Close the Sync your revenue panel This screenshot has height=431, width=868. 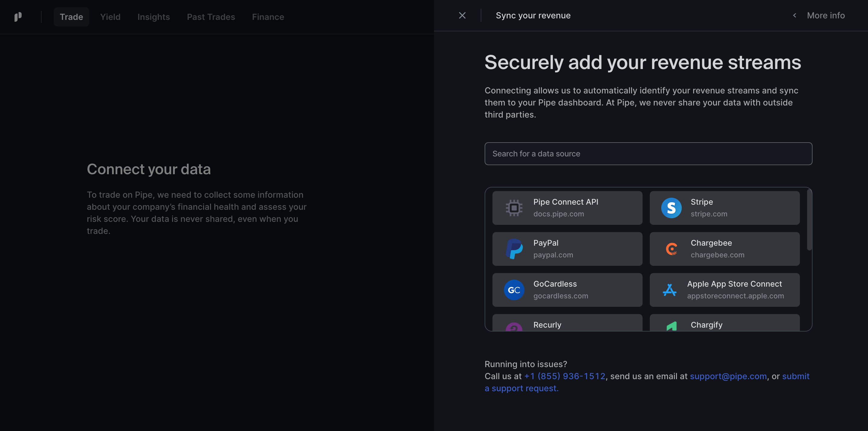(x=462, y=15)
